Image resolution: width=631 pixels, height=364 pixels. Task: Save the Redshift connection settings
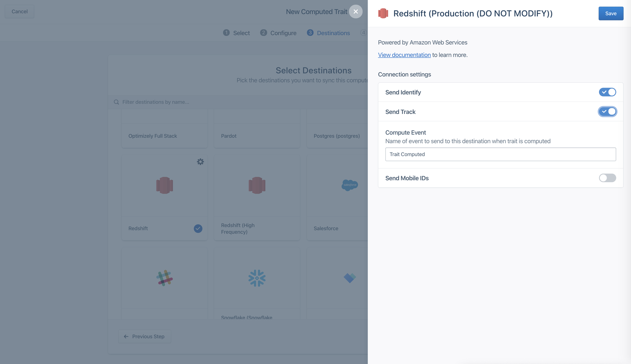click(610, 13)
